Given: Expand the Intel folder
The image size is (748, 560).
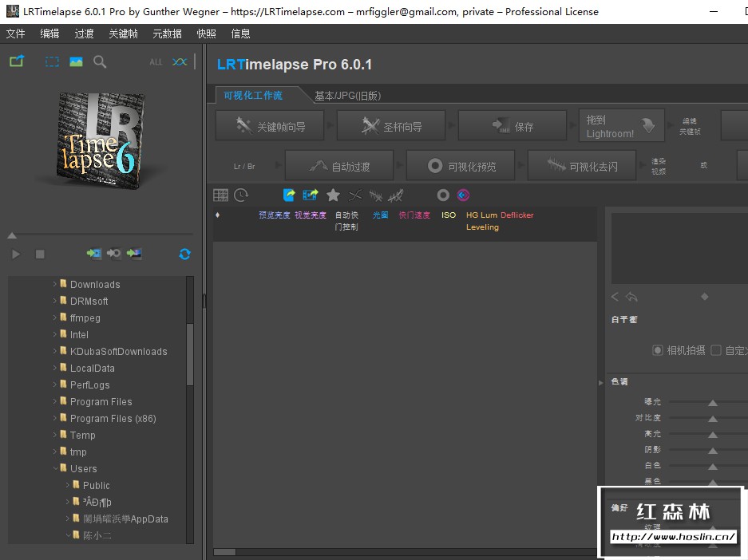Looking at the screenshot, I should pos(55,334).
